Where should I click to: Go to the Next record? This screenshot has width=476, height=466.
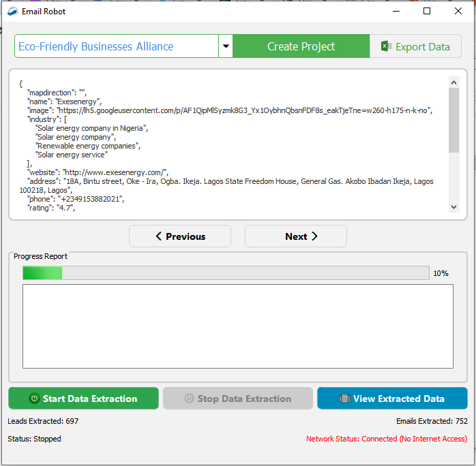(296, 236)
